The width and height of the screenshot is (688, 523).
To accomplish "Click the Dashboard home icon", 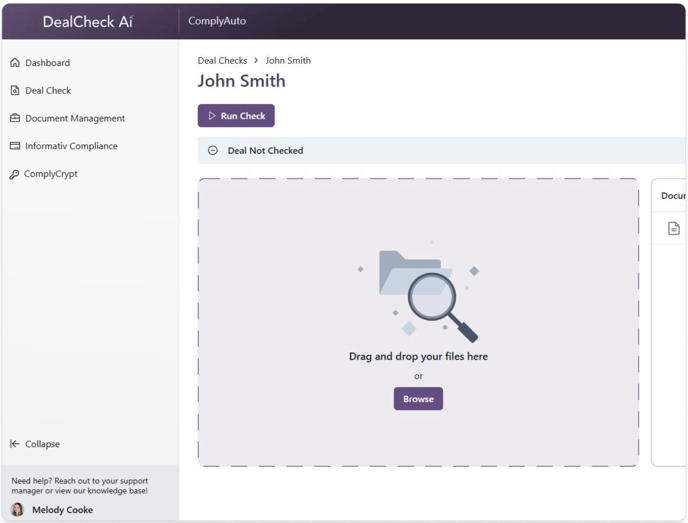I will (15, 63).
